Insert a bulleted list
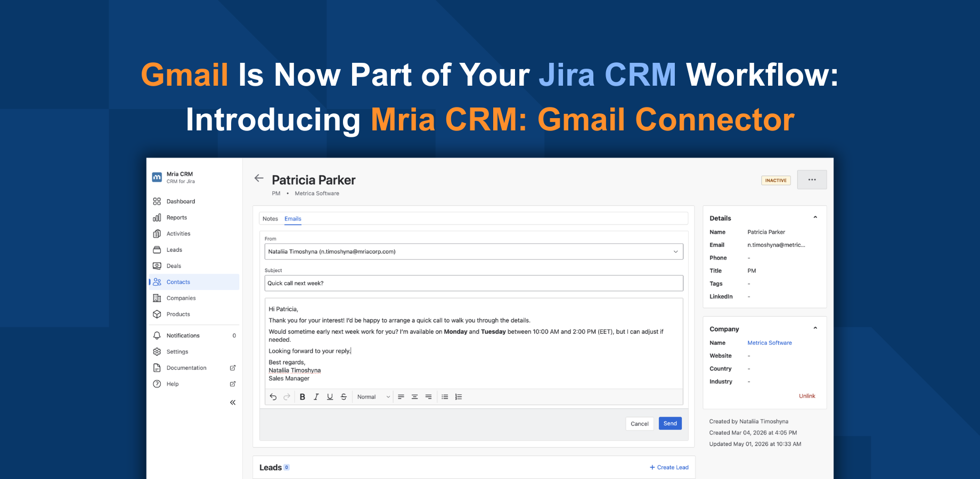 445,397
